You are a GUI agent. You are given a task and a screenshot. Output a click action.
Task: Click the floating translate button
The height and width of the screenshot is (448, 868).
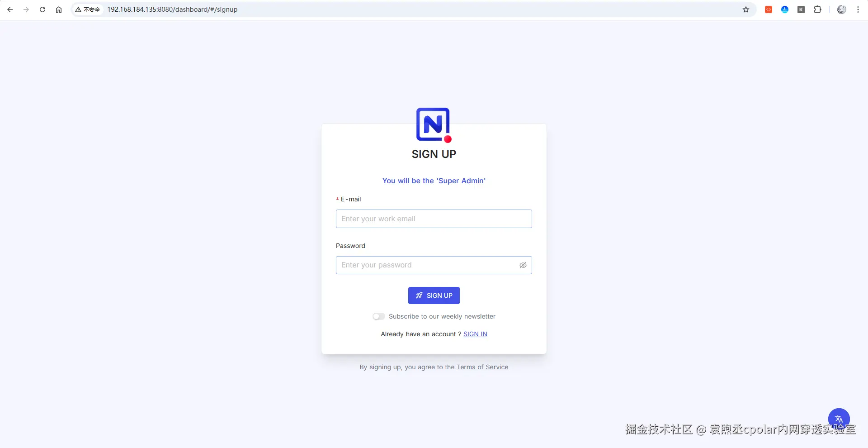(839, 419)
